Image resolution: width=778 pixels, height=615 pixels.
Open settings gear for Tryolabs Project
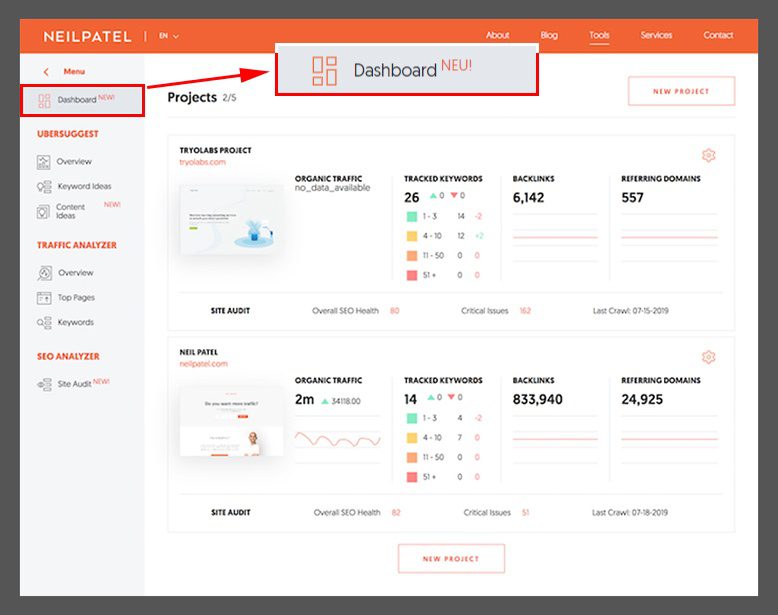tap(709, 155)
